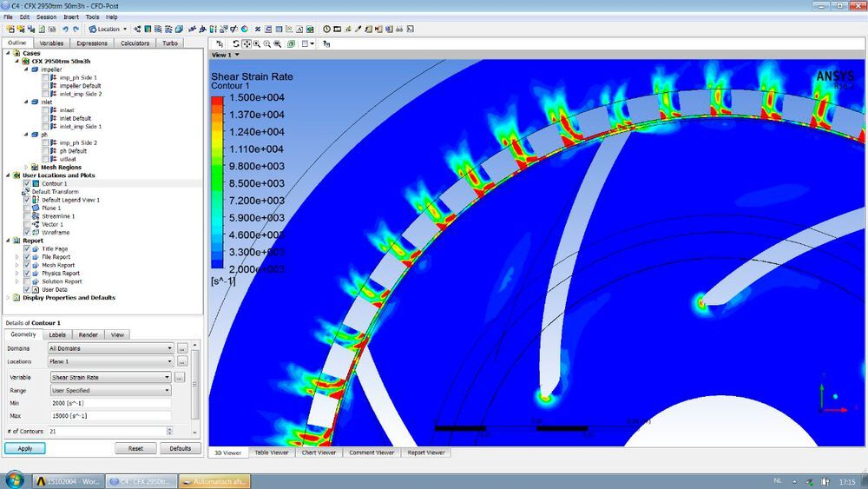The image size is (868, 489).
Task: Check the imp_ph Side 1 checkbox
Action: (45, 77)
